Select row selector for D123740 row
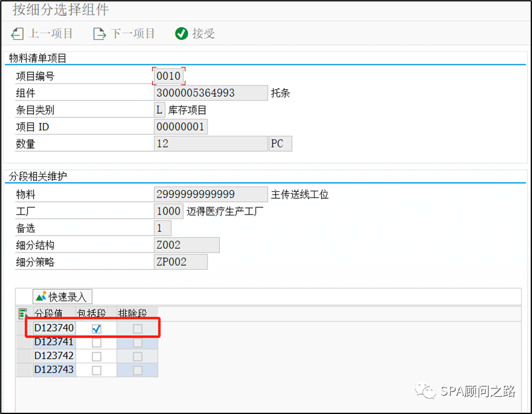 (24, 328)
